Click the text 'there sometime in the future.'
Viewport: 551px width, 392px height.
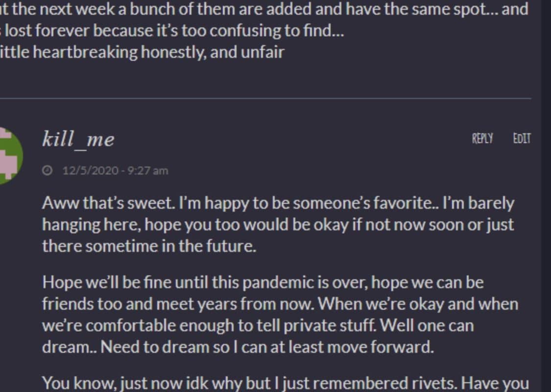(x=149, y=245)
